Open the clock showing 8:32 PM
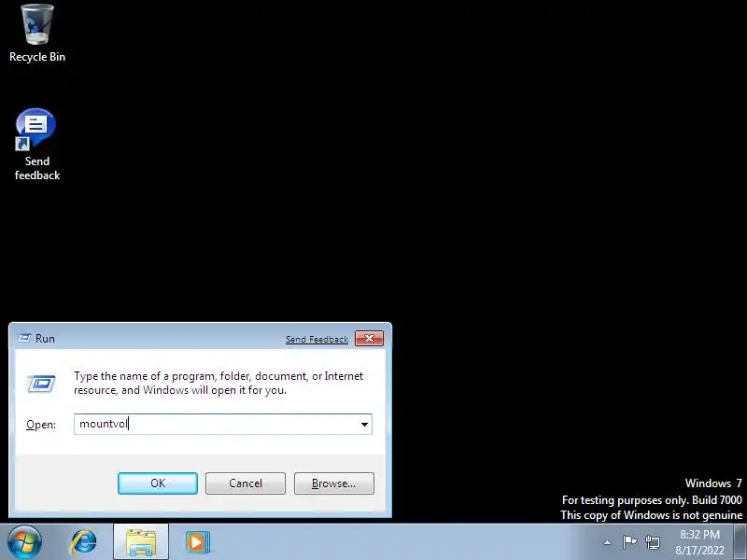Image resolution: width=747 pixels, height=560 pixels. (x=699, y=542)
